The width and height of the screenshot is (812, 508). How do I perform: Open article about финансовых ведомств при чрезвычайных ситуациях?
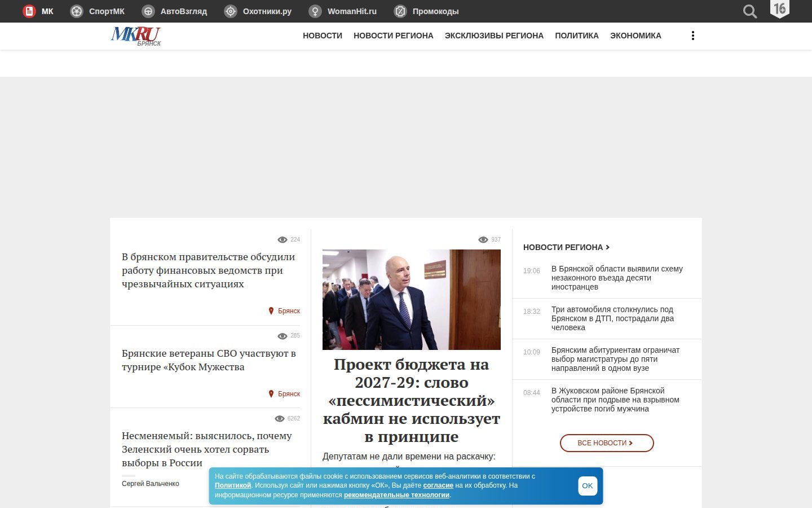[209, 270]
